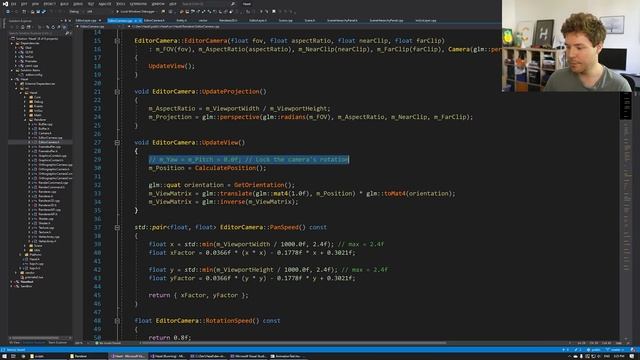Image resolution: width=640 pixels, height=360 pixels.
Task: Click the No issues found indicator
Action: (108, 343)
